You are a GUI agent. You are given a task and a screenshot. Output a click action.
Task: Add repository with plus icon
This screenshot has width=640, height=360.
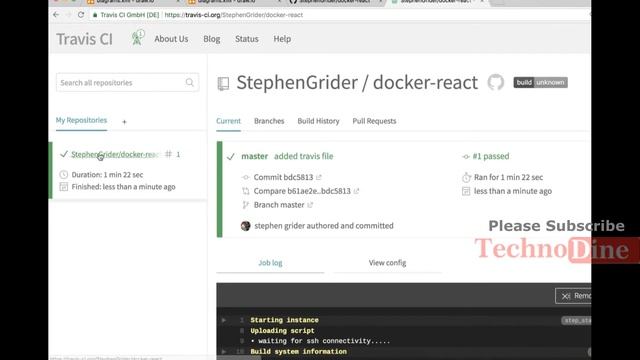124,122
